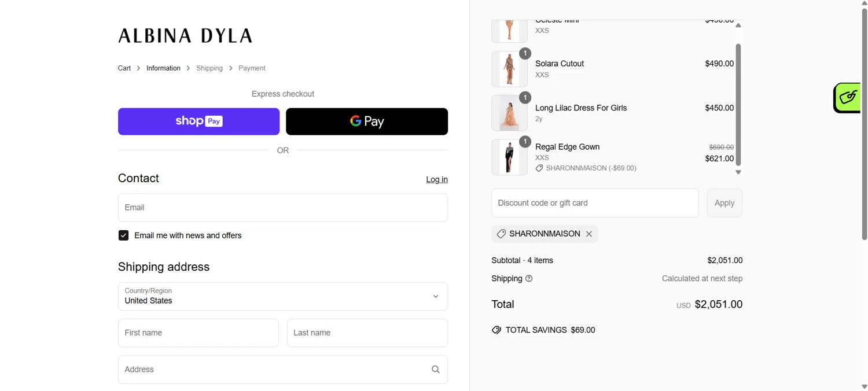The width and height of the screenshot is (868, 391).
Task: Click the Solara Cutout product thumbnail
Action: click(x=509, y=69)
